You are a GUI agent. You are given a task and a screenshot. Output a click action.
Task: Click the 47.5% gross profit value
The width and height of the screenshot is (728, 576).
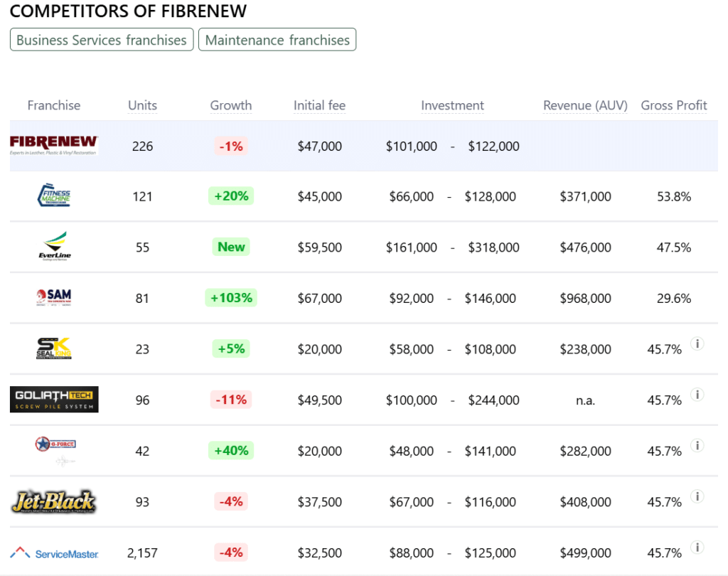pyautogui.click(x=674, y=247)
